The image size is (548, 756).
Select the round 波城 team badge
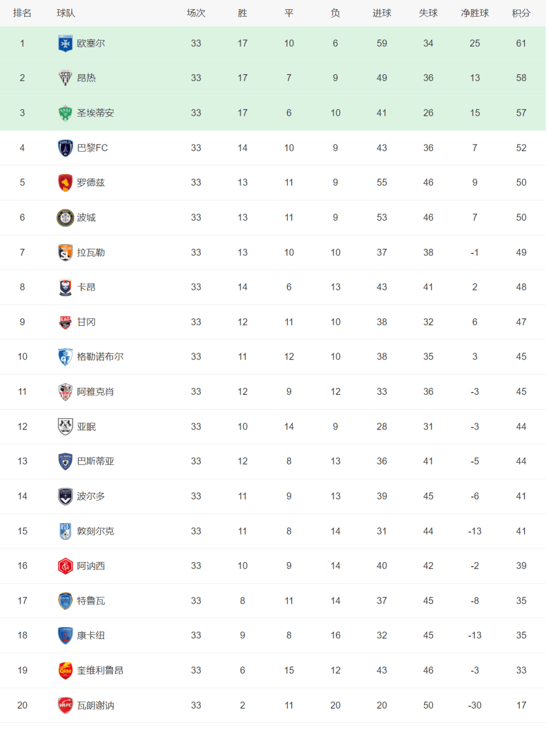pos(65,217)
